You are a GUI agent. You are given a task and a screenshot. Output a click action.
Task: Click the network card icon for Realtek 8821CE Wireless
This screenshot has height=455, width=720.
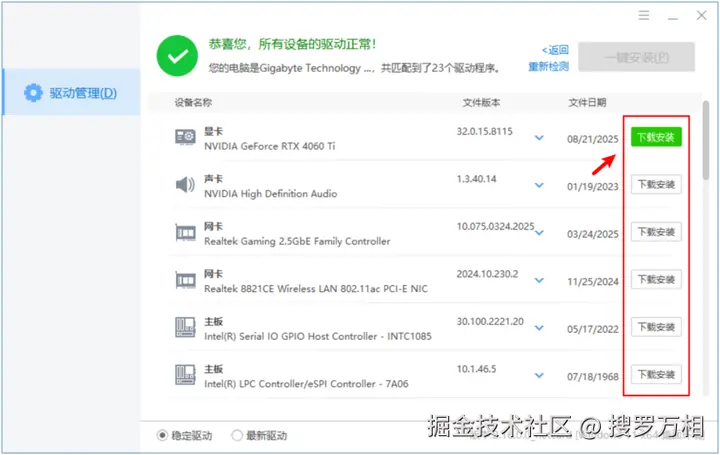[186, 280]
